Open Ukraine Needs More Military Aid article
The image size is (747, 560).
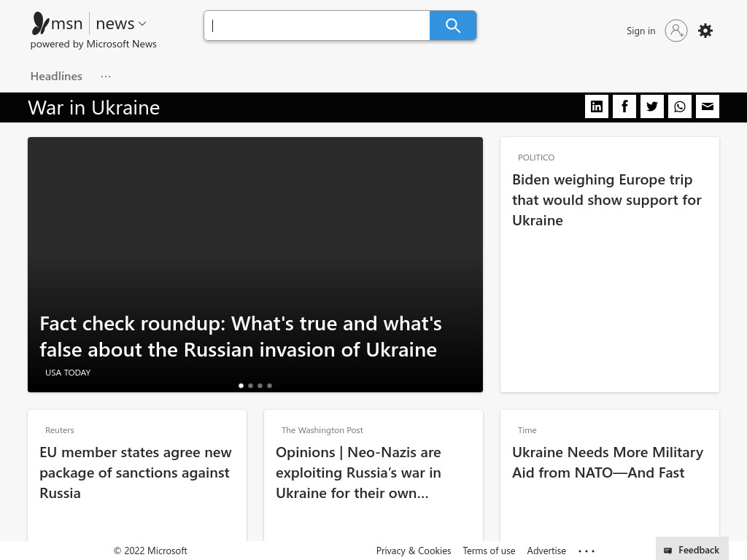tap(608, 462)
